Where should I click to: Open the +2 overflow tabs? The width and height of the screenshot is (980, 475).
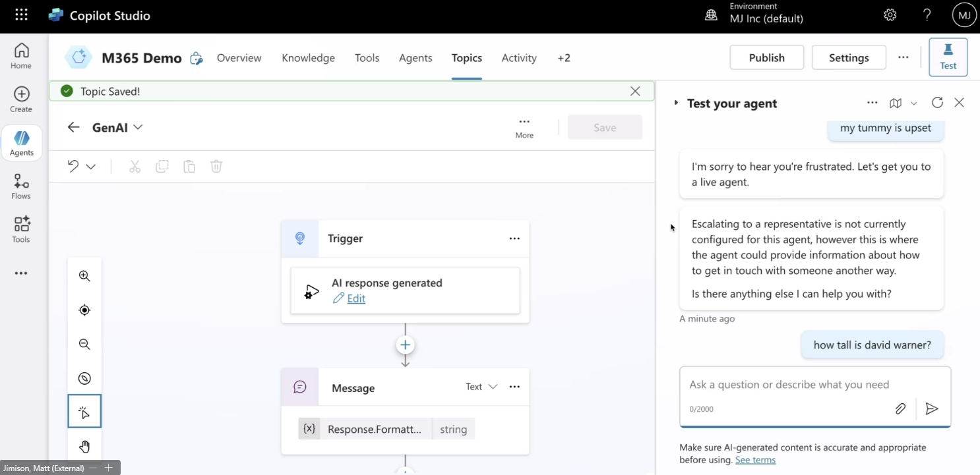tap(564, 58)
